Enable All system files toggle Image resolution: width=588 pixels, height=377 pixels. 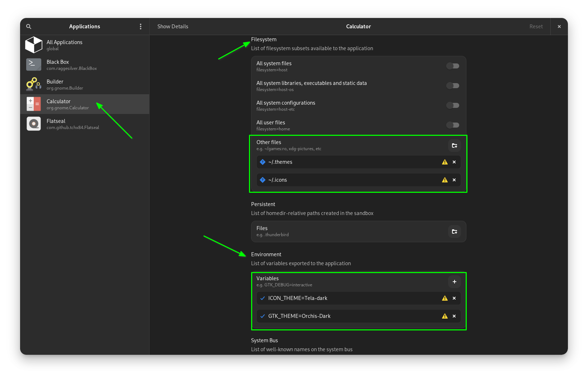[453, 66]
